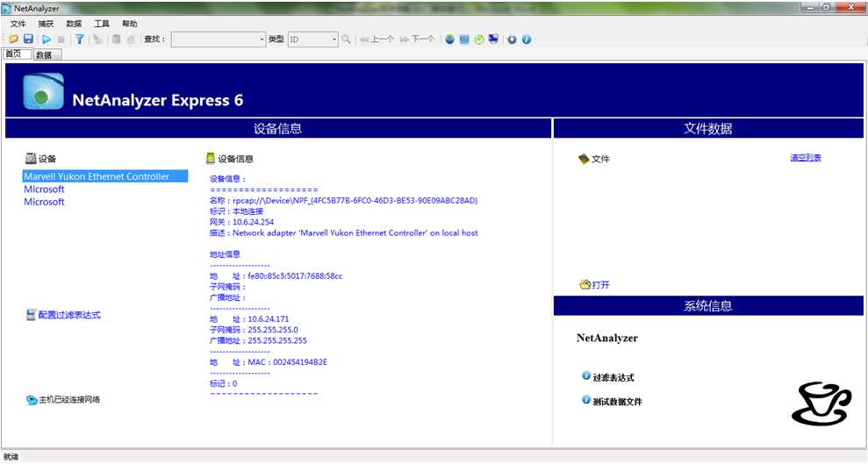Click the blue floppy-disk save icon

pos(28,39)
